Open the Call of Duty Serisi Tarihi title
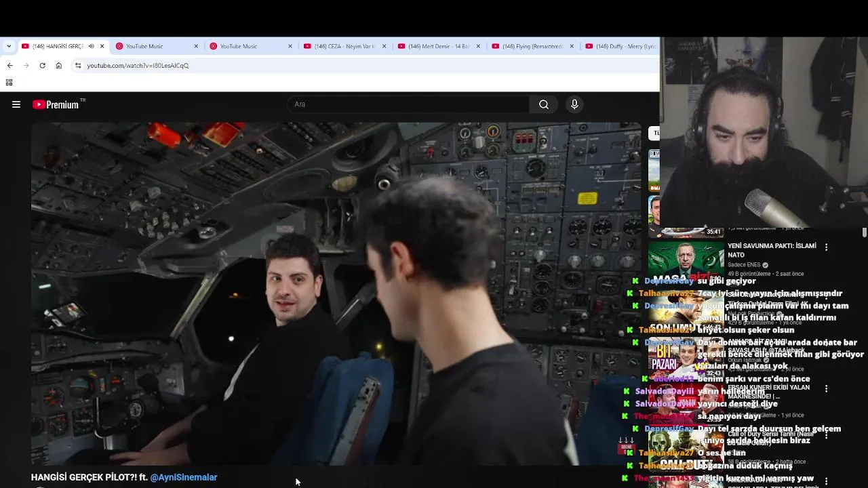 point(772,439)
